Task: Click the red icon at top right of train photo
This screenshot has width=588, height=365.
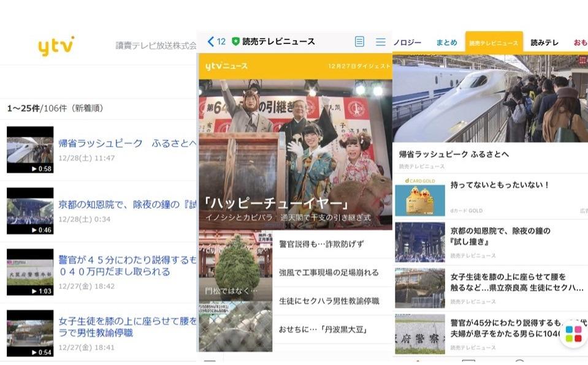Action: point(582,60)
